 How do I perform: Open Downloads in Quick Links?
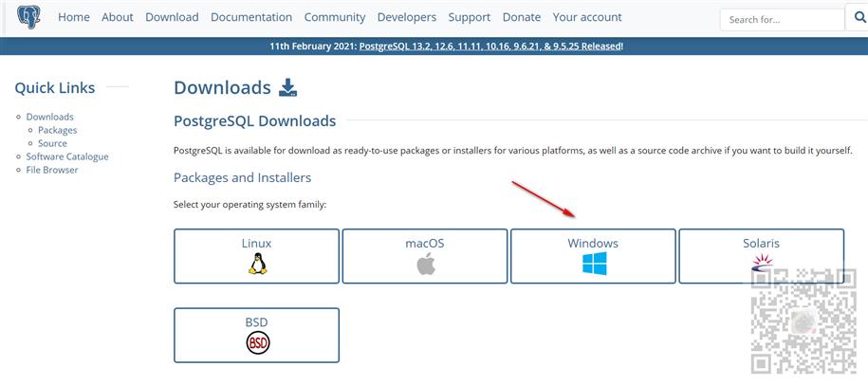tap(50, 117)
